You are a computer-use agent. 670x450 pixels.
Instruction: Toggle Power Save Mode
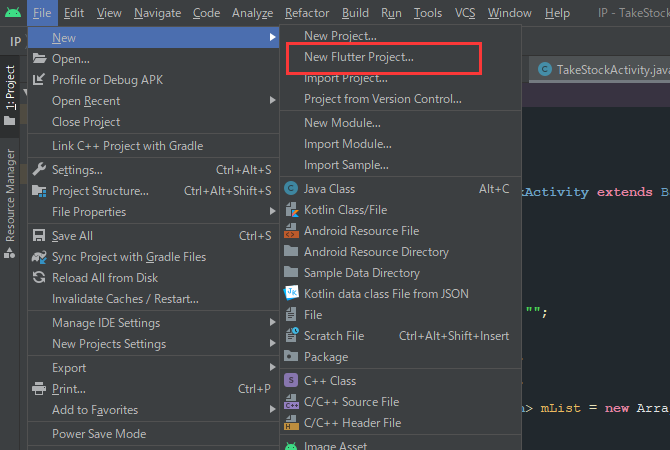click(x=153, y=434)
